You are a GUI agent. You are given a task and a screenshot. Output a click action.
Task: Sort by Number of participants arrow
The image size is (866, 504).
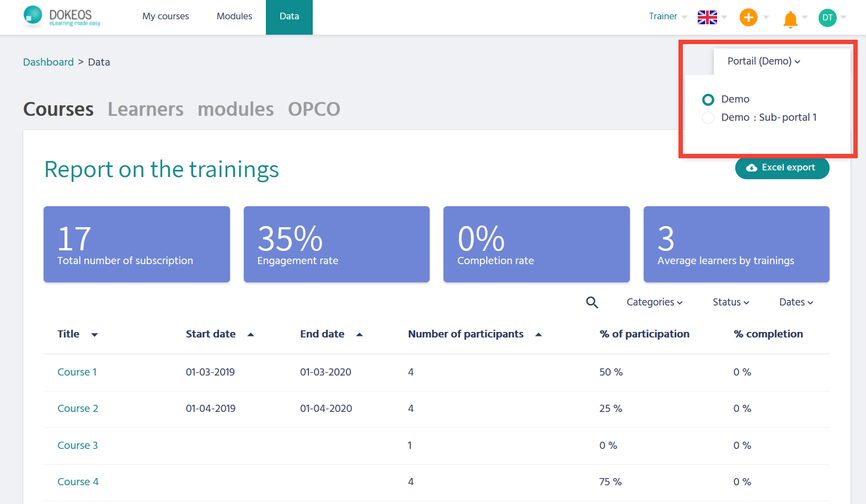[x=538, y=335]
